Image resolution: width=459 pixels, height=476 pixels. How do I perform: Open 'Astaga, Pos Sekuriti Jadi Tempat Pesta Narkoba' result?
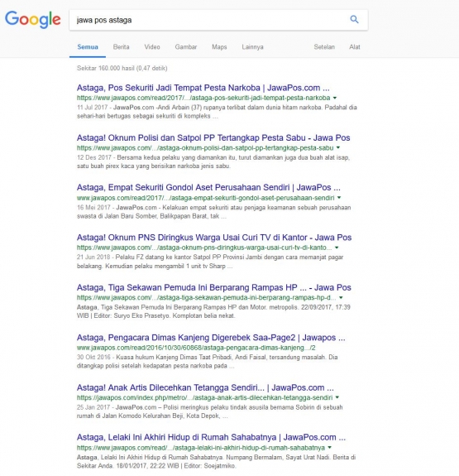203,88
